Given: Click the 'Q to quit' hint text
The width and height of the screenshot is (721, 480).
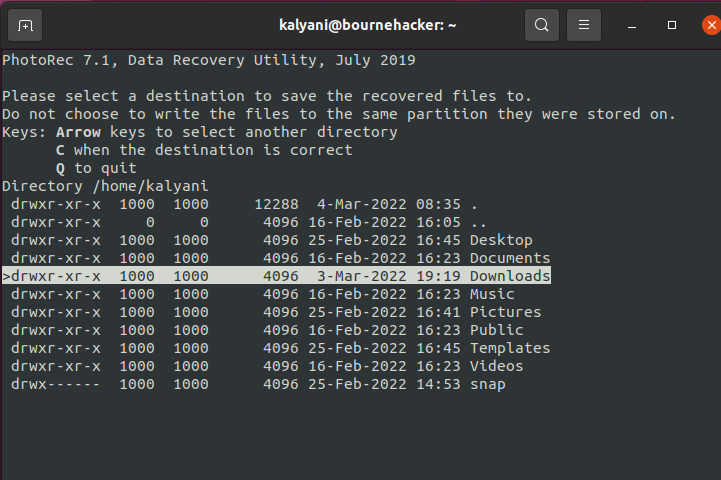Looking at the screenshot, I should tap(96, 168).
